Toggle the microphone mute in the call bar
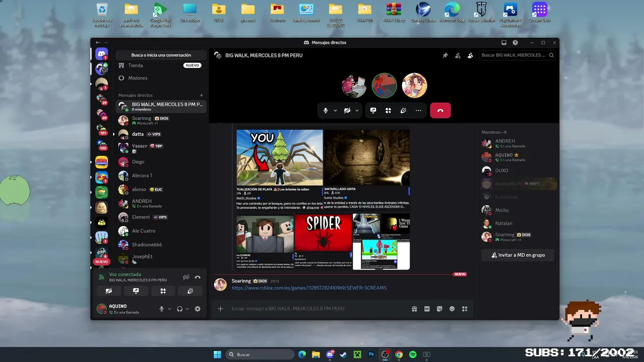The image size is (644, 362). 326,111
